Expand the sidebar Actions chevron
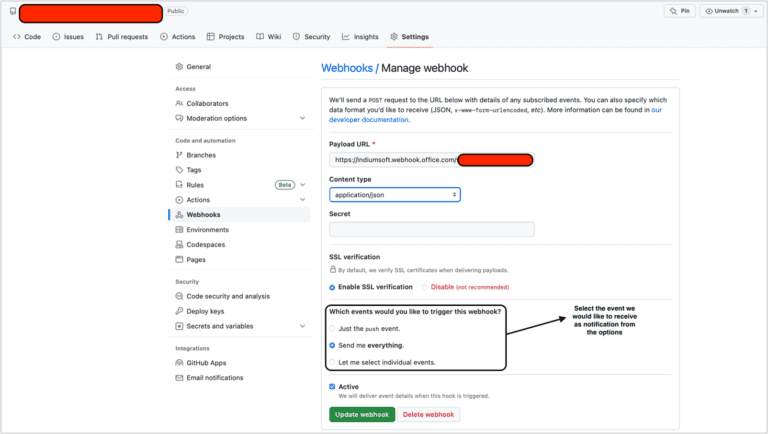Viewport: 768px width, 434px height. click(x=303, y=200)
